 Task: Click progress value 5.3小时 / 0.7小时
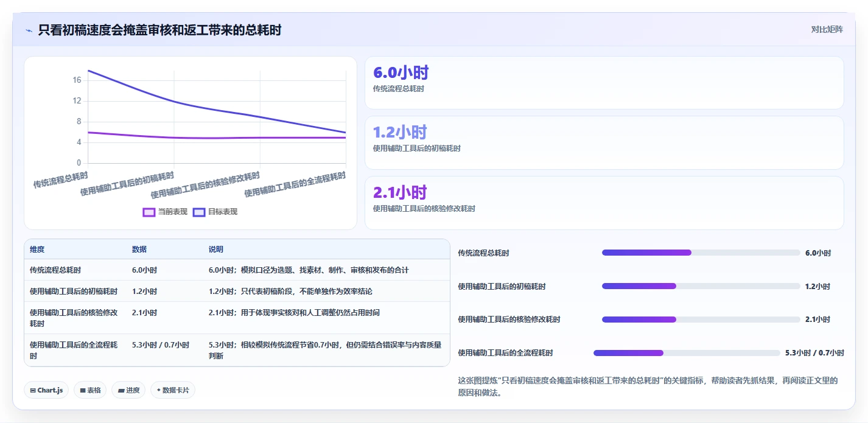(814, 353)
